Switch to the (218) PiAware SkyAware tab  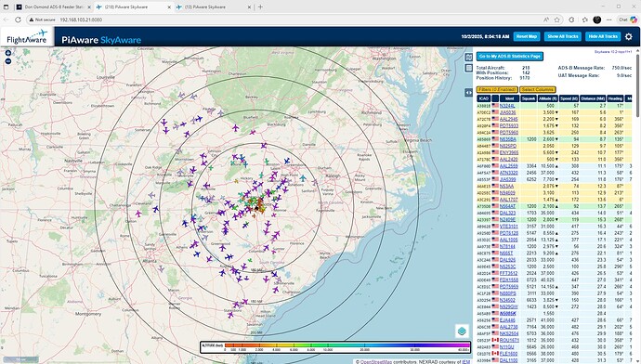133,6
